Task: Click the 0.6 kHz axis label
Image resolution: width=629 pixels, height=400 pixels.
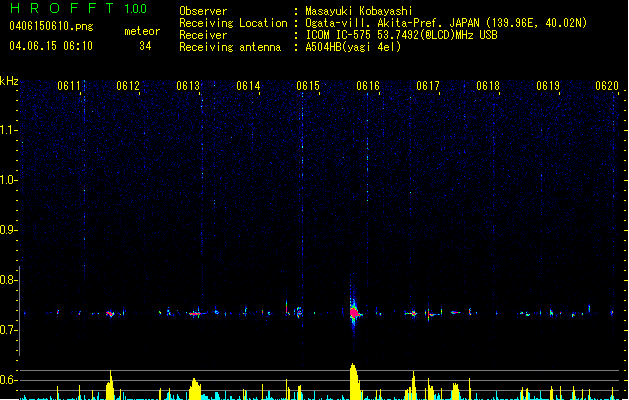Action: tap(9, 380)
